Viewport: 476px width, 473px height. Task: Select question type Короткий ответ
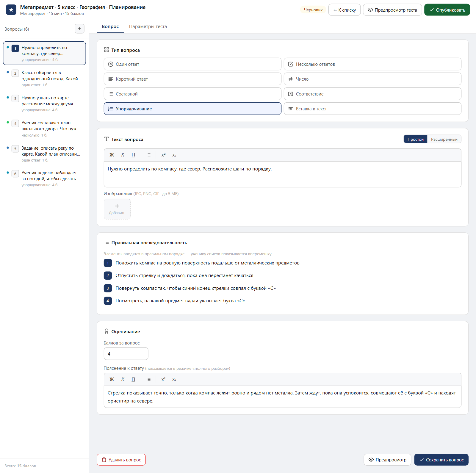192,79
